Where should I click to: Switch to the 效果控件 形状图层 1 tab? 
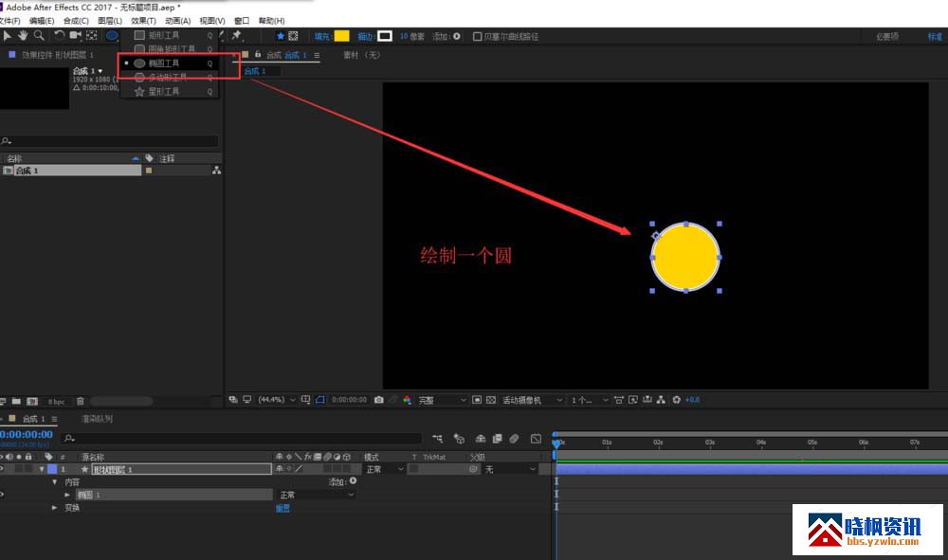(x=58, y=55)
